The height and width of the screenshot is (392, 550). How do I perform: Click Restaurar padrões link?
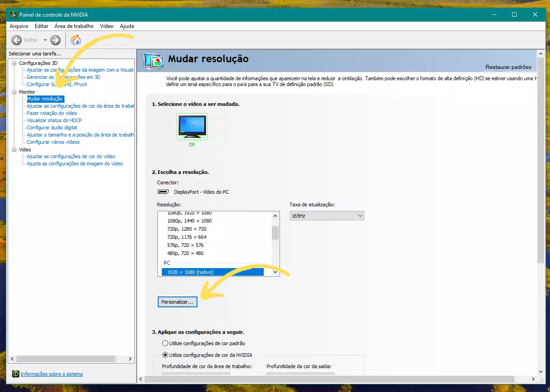coord(509,67)
